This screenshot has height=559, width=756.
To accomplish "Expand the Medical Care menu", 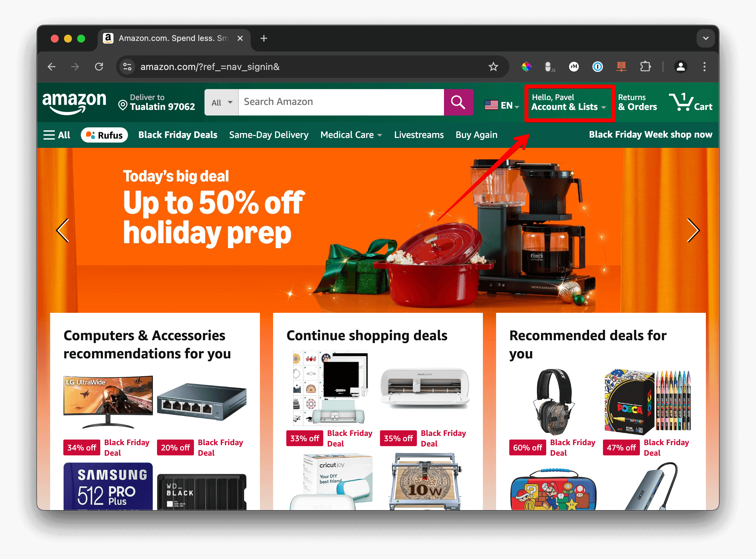I will (351, 135).
